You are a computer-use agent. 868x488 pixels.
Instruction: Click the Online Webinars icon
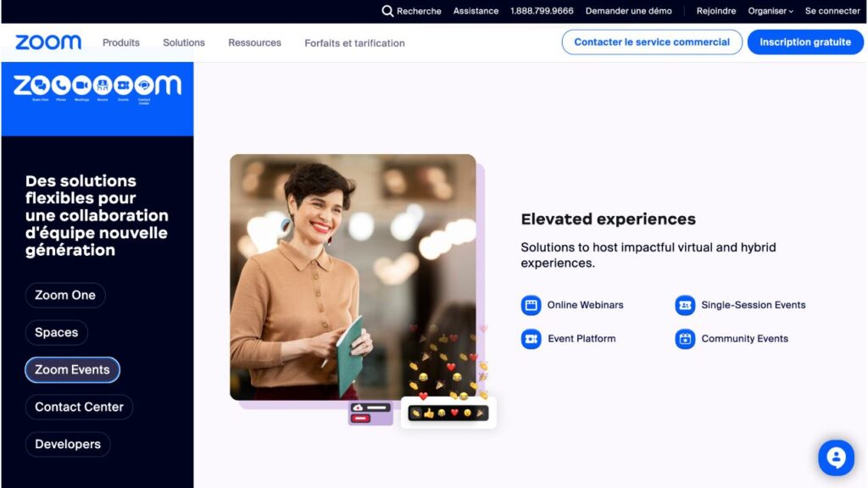tap(531, 305)
